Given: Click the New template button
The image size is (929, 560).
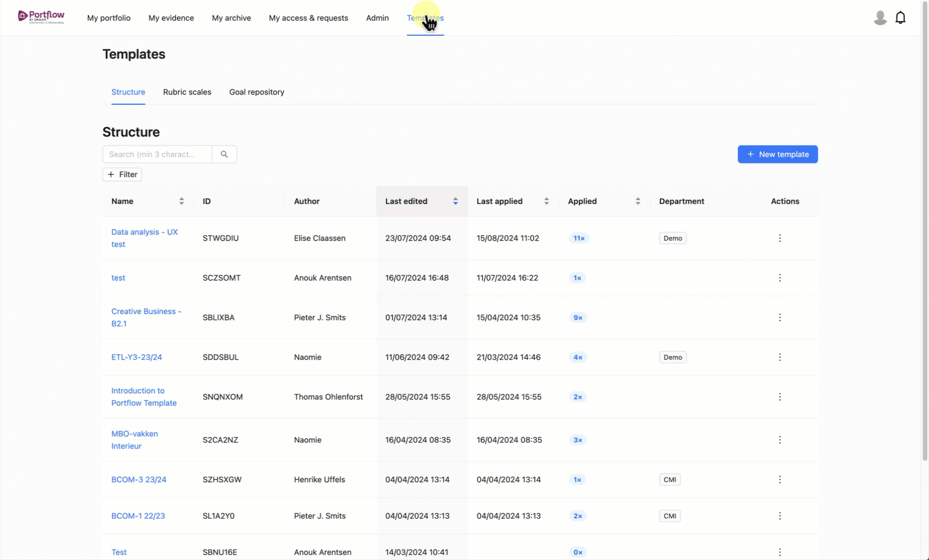Looking at the screenshot, I should point(778,154).
